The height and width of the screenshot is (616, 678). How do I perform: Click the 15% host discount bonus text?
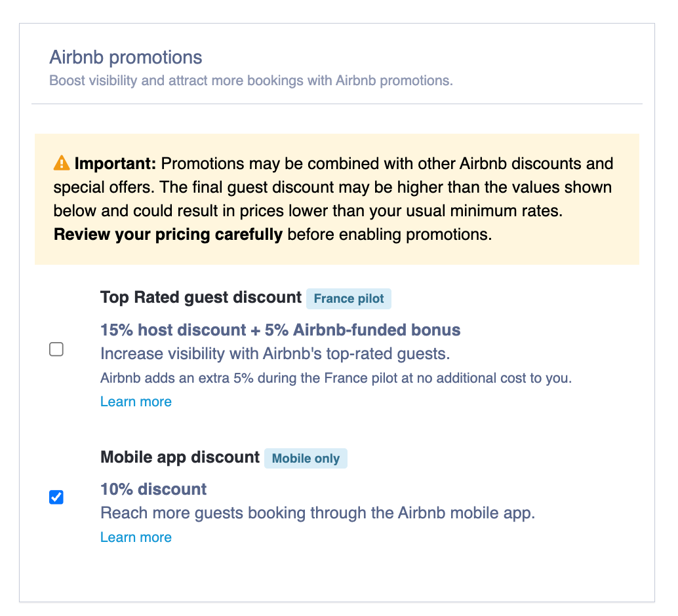pos(280,330)
